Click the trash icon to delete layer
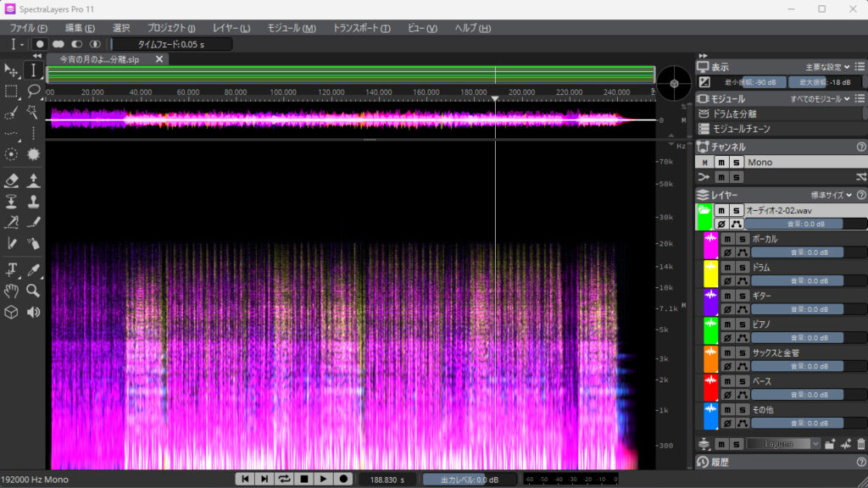 [x=861, y=444]
